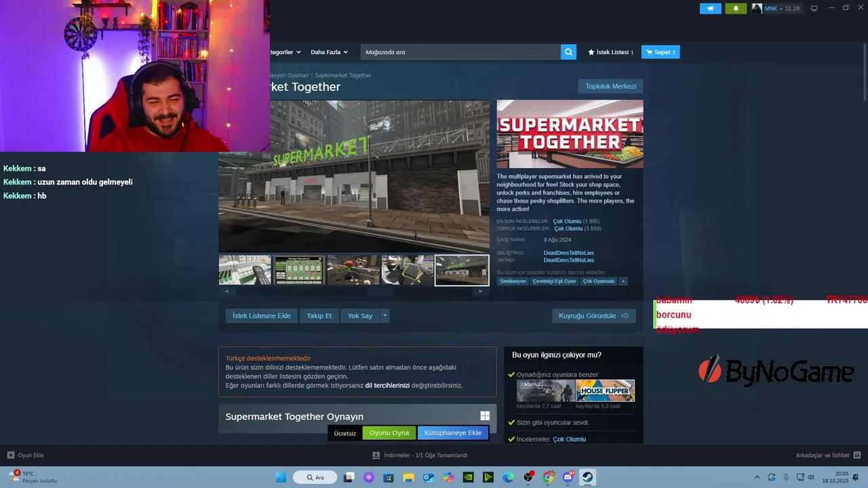The image size is (868, 488).
Task: Open the Çok Olumlu recent reviews link
Action: 567,222
